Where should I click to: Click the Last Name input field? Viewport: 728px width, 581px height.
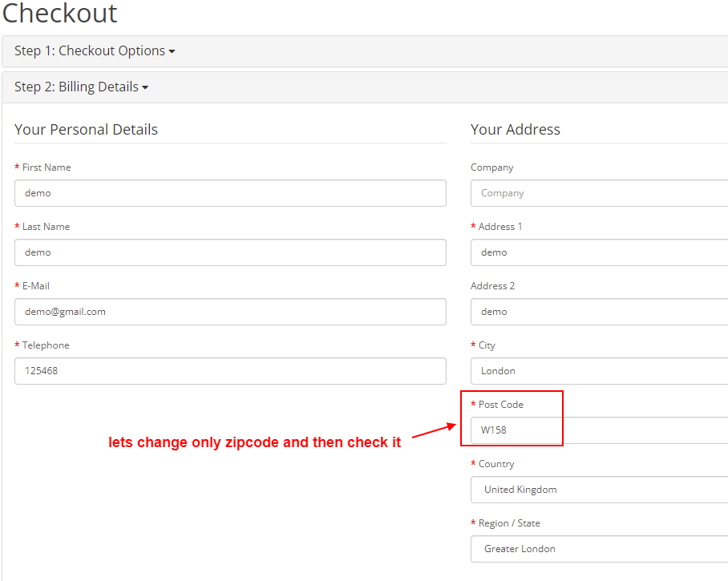[x=230, y=252]
